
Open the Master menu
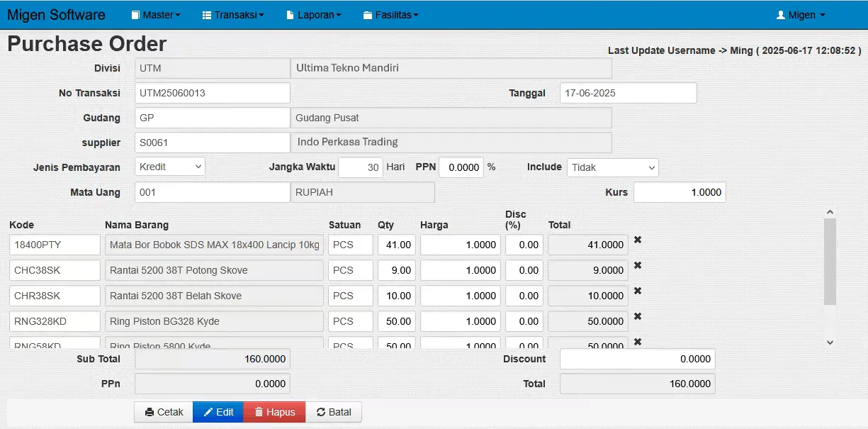pos(156,15)
